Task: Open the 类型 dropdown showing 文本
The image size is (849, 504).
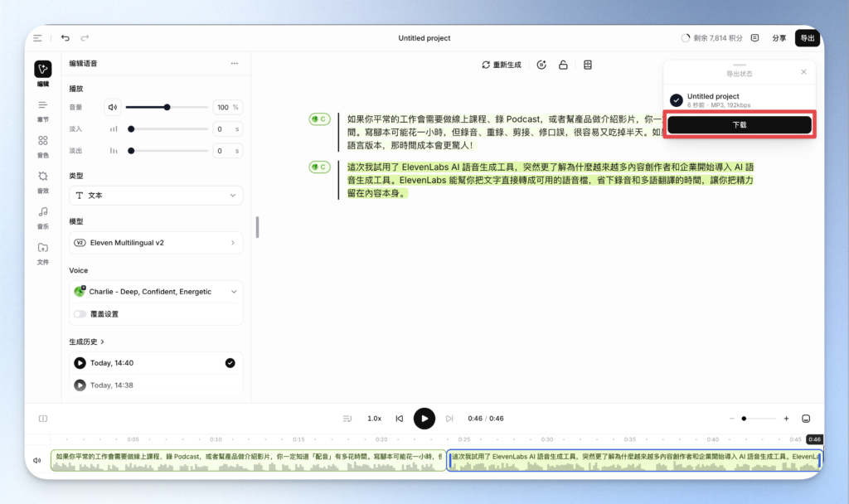Action: click(156, 196)
